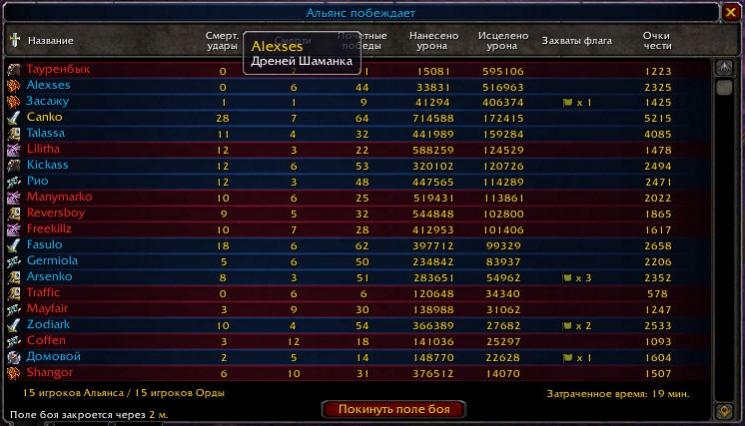Sort the scoreboard by Название column

coord(50,41)
